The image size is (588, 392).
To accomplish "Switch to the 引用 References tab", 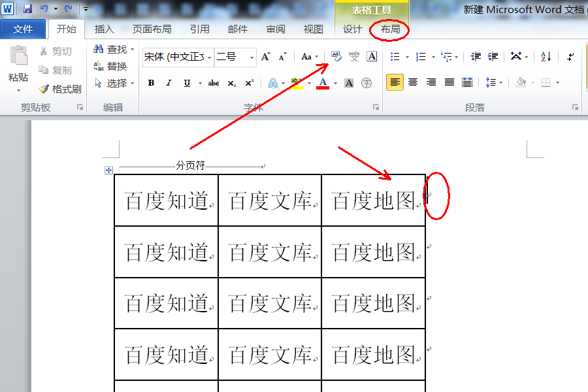I will [x=199, y=29].
